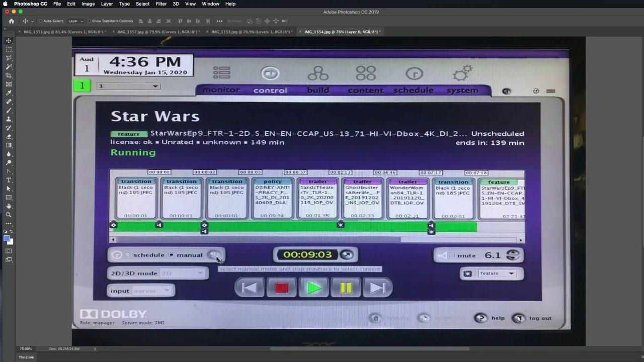Switch to the IMG_1351.jpg document tab

[65, 32]
